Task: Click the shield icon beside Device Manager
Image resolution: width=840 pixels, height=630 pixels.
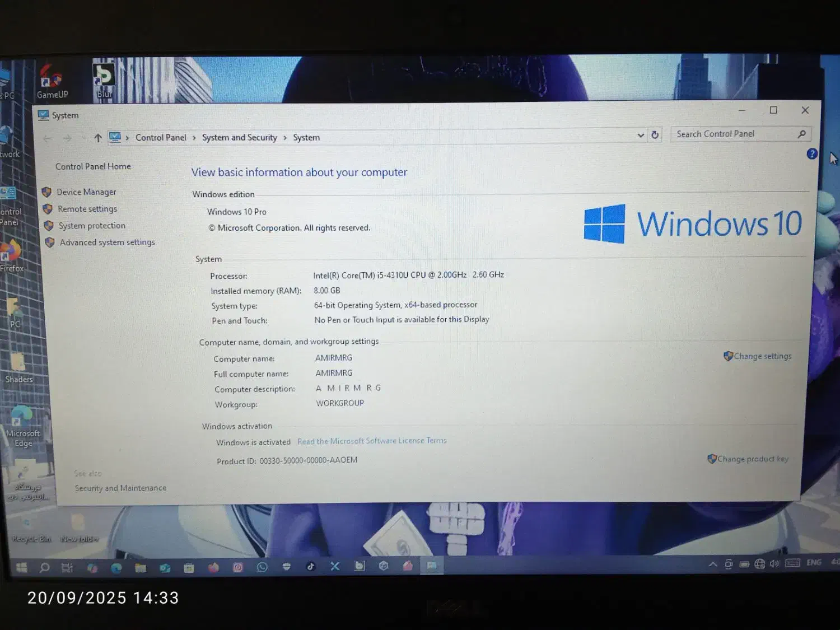Action: point(46,192)
